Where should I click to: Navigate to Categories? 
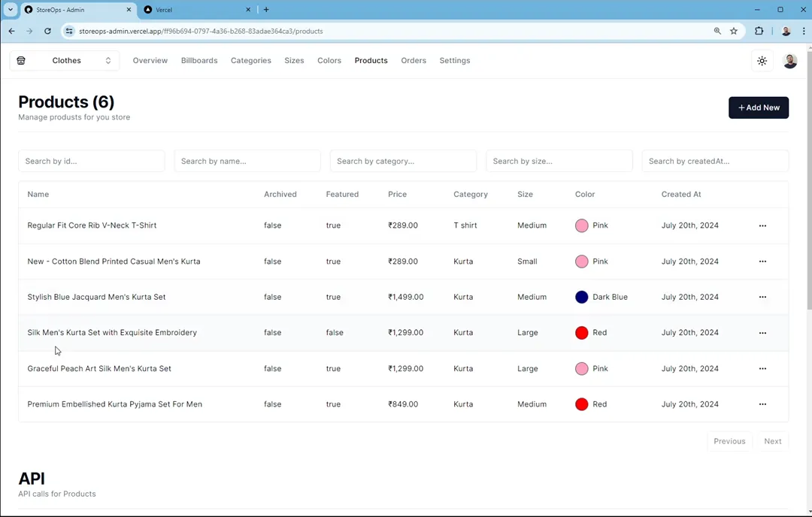(251, 61)
